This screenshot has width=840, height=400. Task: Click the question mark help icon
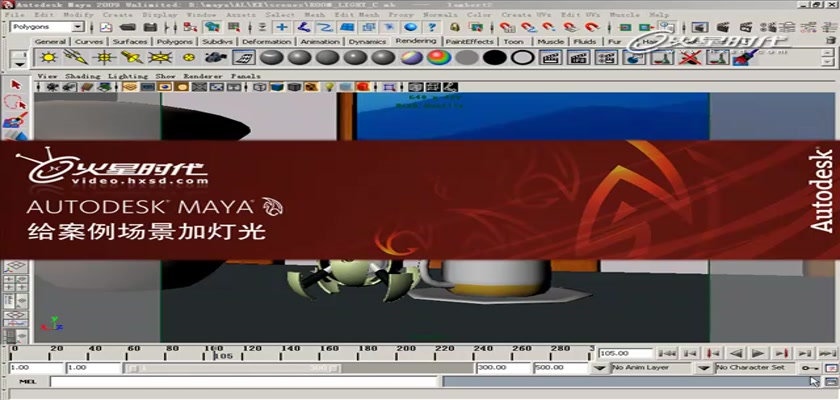click(x=432, y=27)
